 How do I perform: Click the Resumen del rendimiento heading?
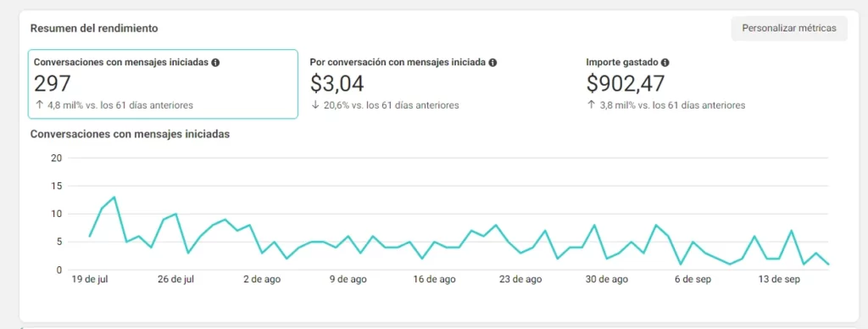pos(94,28)
